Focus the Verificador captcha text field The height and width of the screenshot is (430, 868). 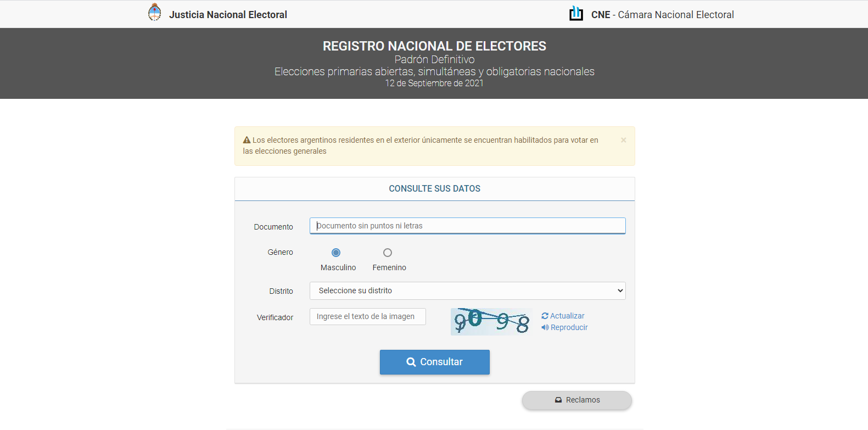[368, 316]
